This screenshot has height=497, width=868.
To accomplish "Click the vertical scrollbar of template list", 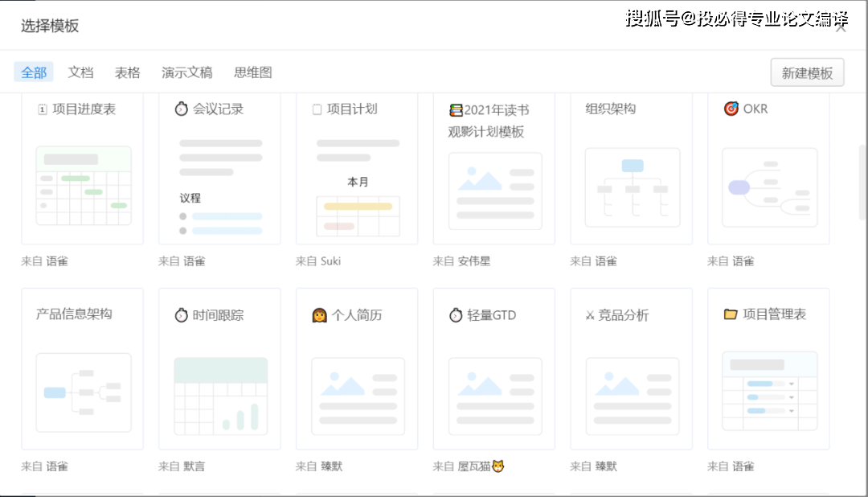I will (862, 185).
